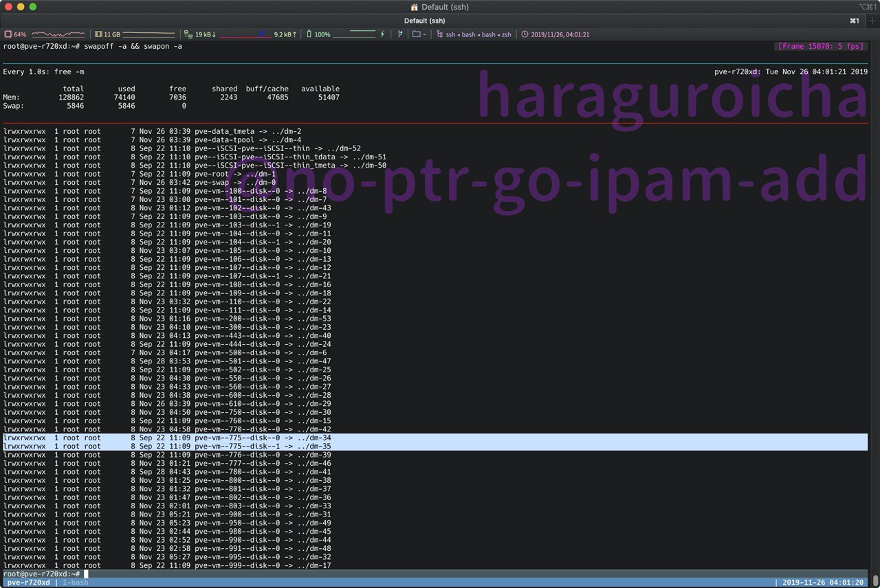Image resolution: width=880 pixels, height=588 pixels.
Task: Click the buff/cache value 47685
Action: click(x=277, y=98)
